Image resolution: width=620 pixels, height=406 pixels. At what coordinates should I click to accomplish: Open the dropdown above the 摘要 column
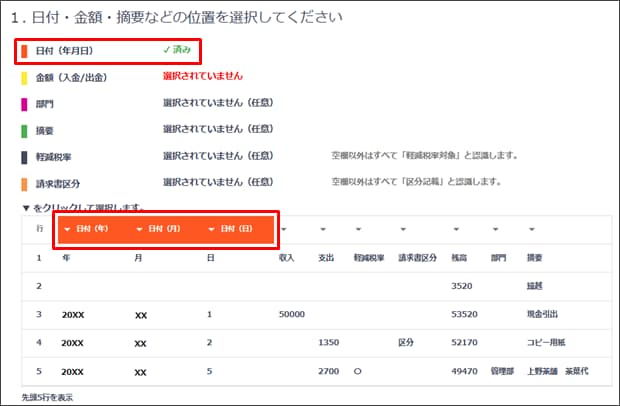pyautogui.click(x=532, y=230)
